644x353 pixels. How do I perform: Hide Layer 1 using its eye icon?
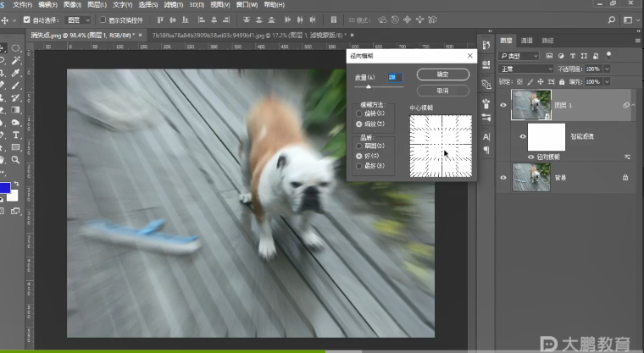(504, 105)
